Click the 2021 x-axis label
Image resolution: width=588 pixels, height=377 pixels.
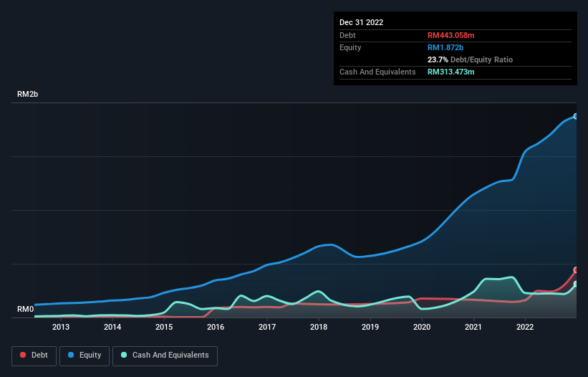pos(473,327)
